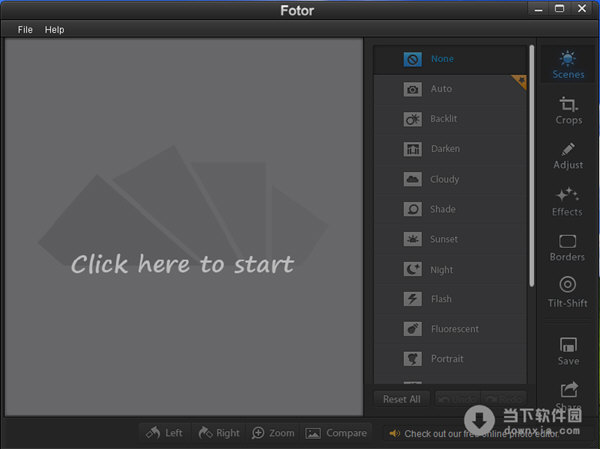Apply the Flash lightning icon
This screenshot has height=449, width=600.
pyautogui.click(x=412, y=299)
